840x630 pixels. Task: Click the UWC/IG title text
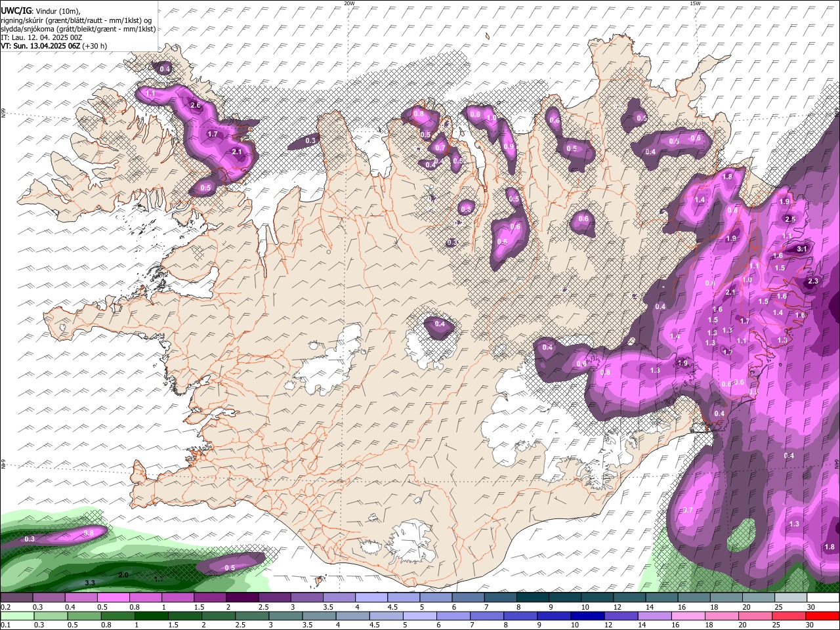click(14, 11)
